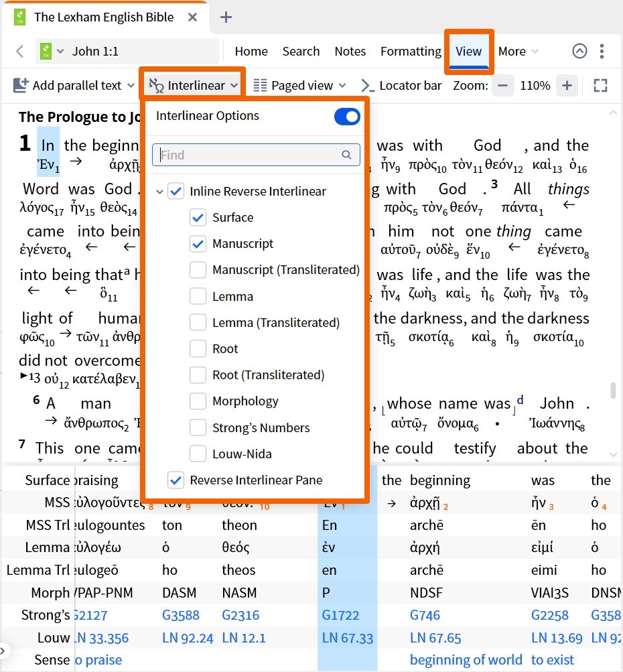This screenshot has width=623, height=672.
Task: Open Louw-Nida link LN 67.65
Action: click(x=435, y=638)
